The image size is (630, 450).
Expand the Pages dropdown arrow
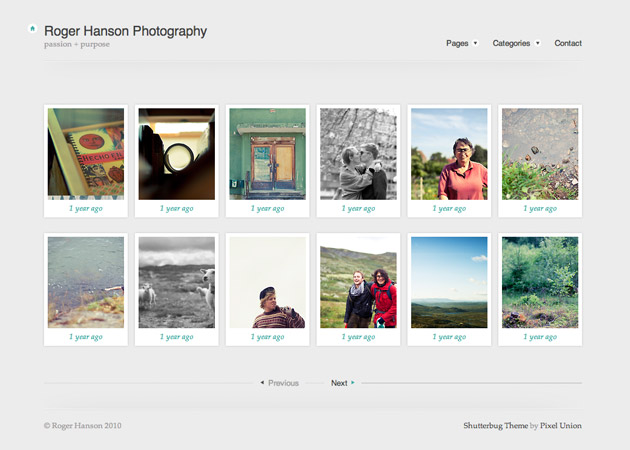coord(475,43)
